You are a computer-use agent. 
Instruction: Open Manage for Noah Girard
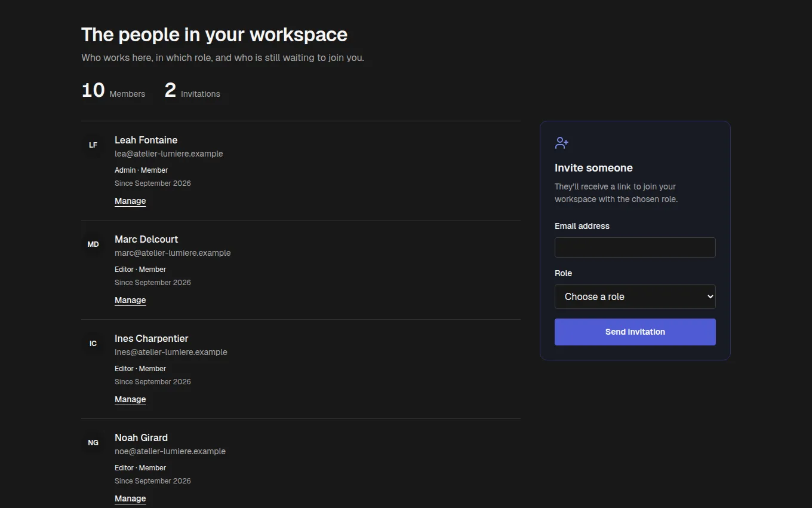point(130,498)
